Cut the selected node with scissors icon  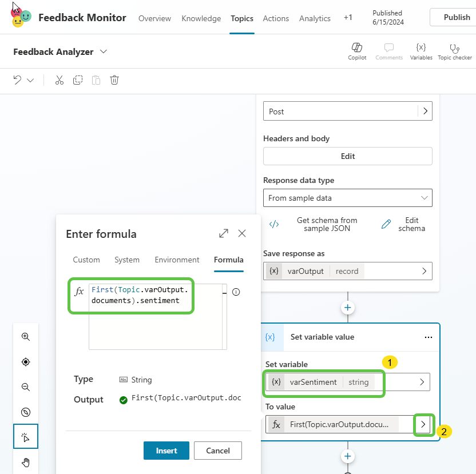click(x=59, y=80)
